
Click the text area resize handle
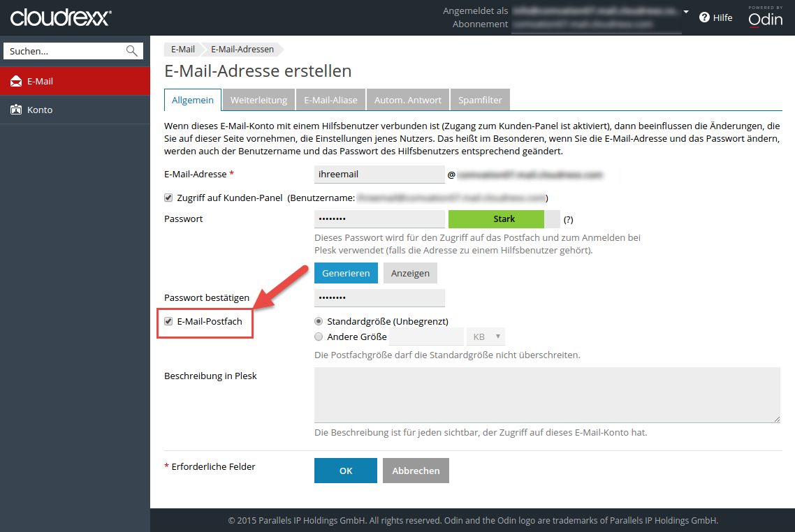pyautogui.click(x=777, y=418)
